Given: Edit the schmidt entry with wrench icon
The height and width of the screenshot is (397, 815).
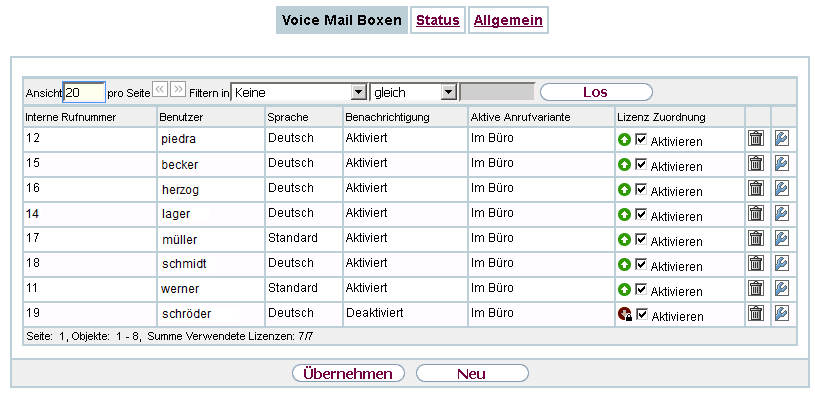Looking at the screenshot, I should point(781,263).
